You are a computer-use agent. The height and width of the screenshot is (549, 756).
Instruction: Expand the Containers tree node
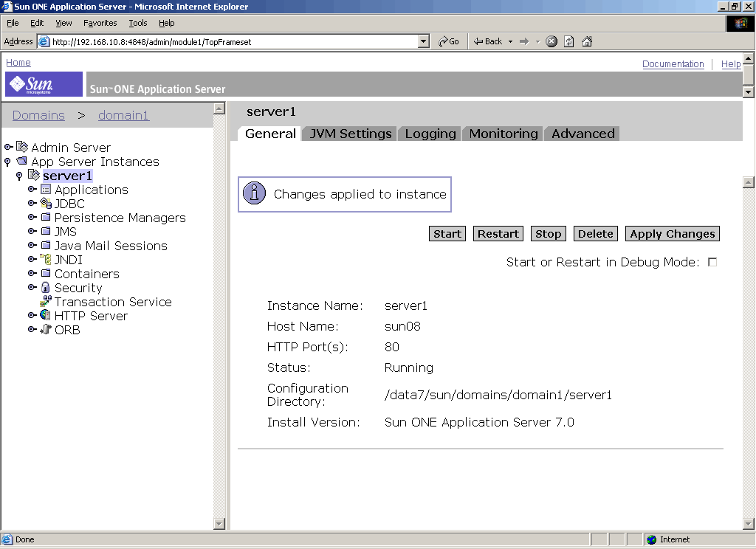click(x=32, y=273)
